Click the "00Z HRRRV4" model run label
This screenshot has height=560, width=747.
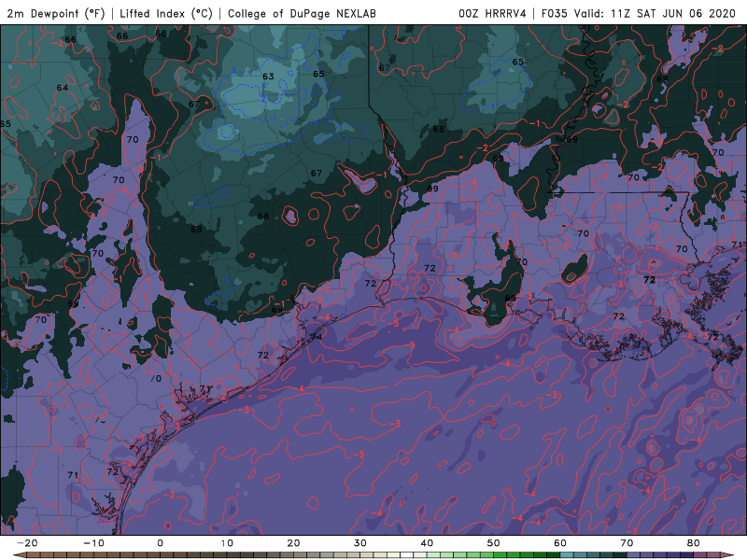[x=492, y=13]
